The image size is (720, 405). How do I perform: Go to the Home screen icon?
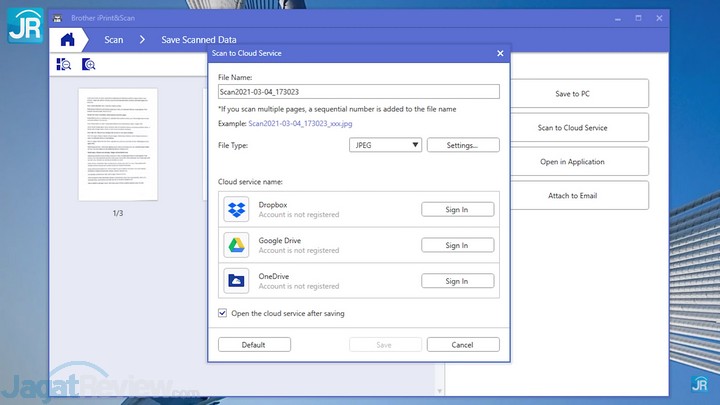pyautogui.click(x=68, y=40)
